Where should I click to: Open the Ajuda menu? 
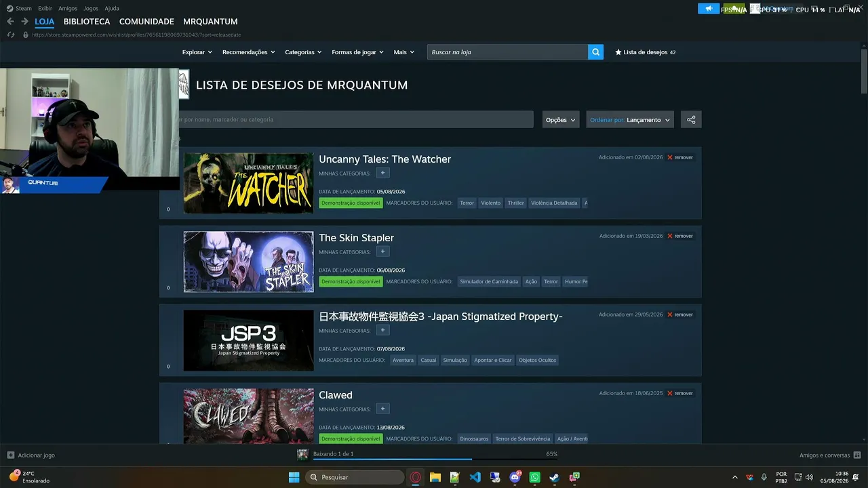[112, 8]
